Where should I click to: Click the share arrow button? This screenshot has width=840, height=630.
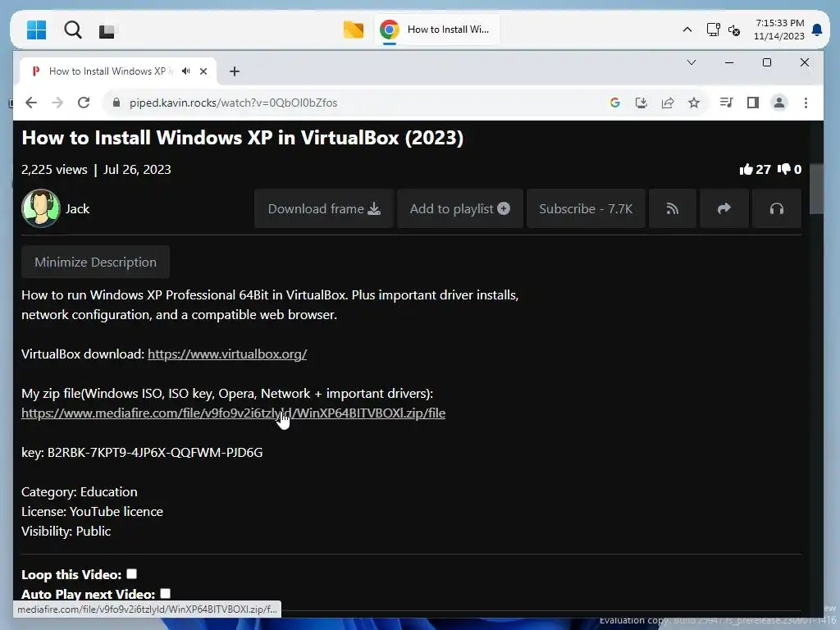[x=724, y=208]
